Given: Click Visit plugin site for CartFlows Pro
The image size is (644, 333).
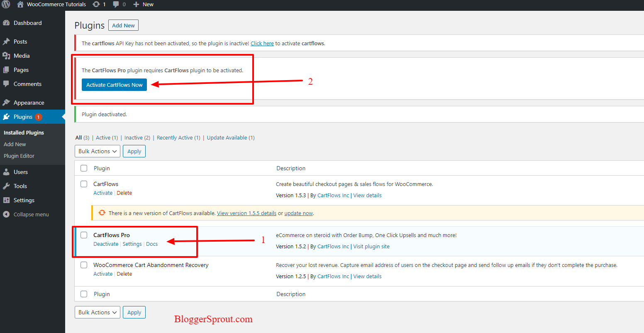Looking at the screenshot, I should (371, 246).
